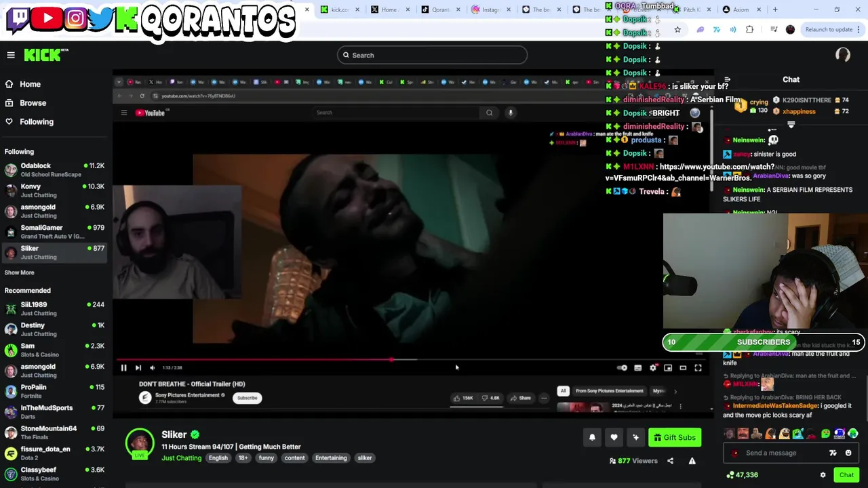Open Sam Slots & Casino channel

(54, 350)
